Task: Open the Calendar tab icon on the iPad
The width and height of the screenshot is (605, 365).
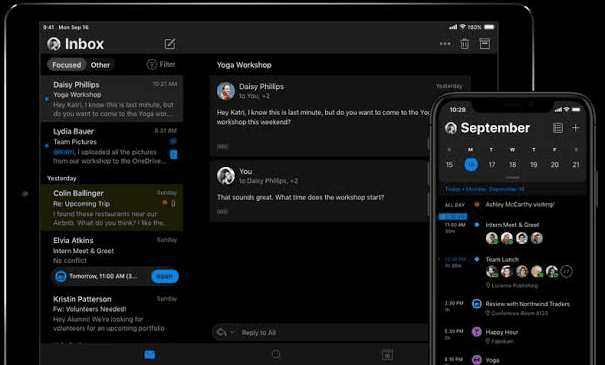Action: click(x=387, y=355)
